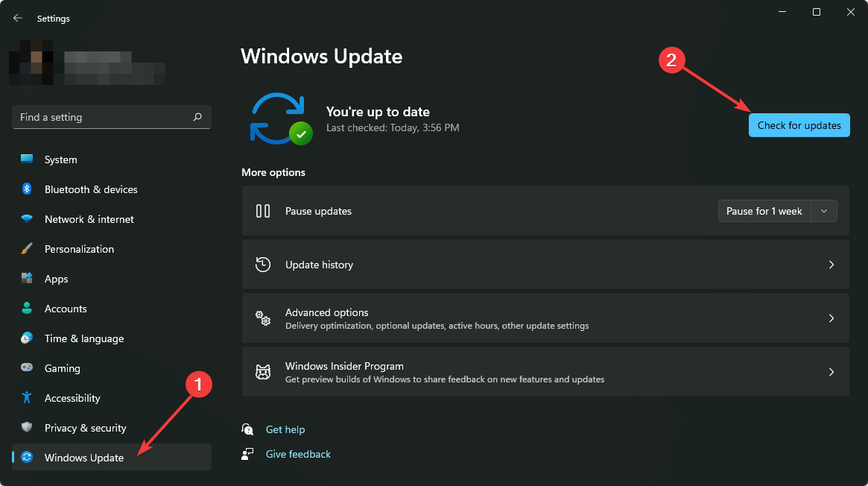
Task: Click the Check for updates button
Action: click(x=799, y=124)
